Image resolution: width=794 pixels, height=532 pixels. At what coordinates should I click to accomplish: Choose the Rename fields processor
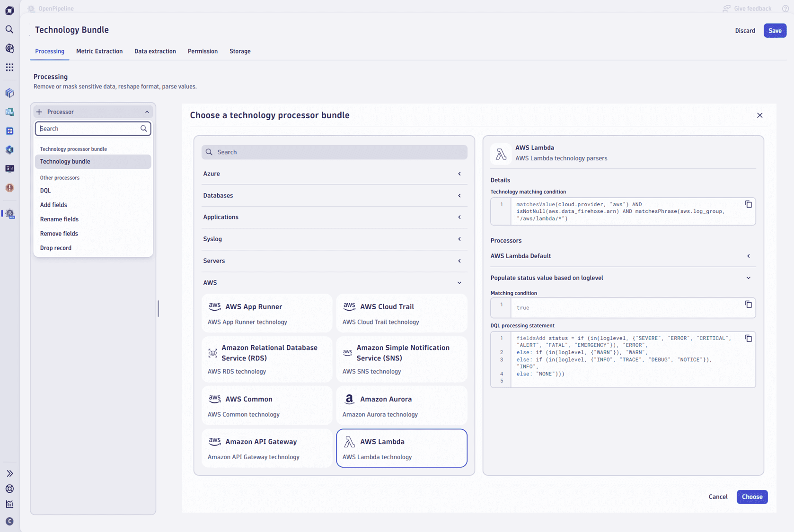point(93,219)
